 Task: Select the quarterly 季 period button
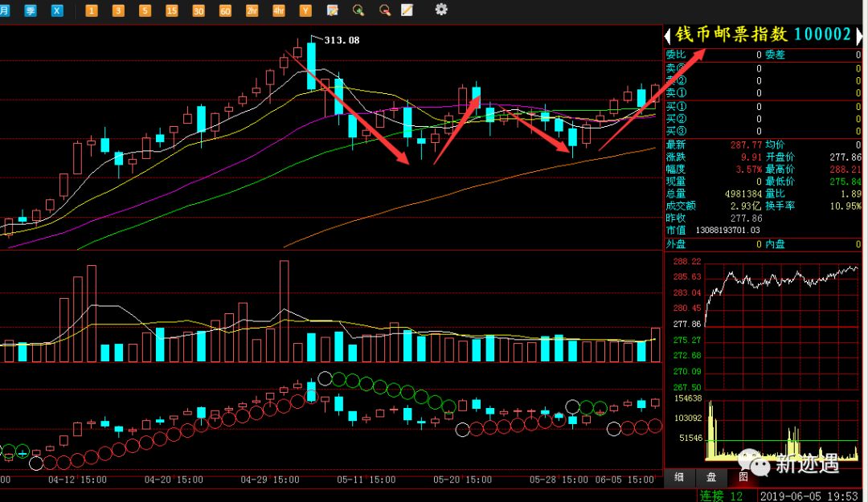pos(31,10)
